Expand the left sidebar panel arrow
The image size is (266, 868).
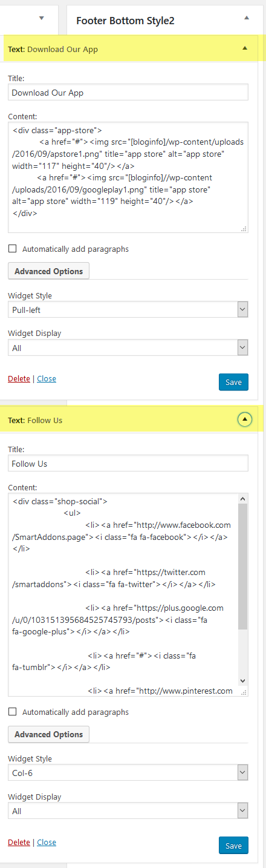click(42, 18)
